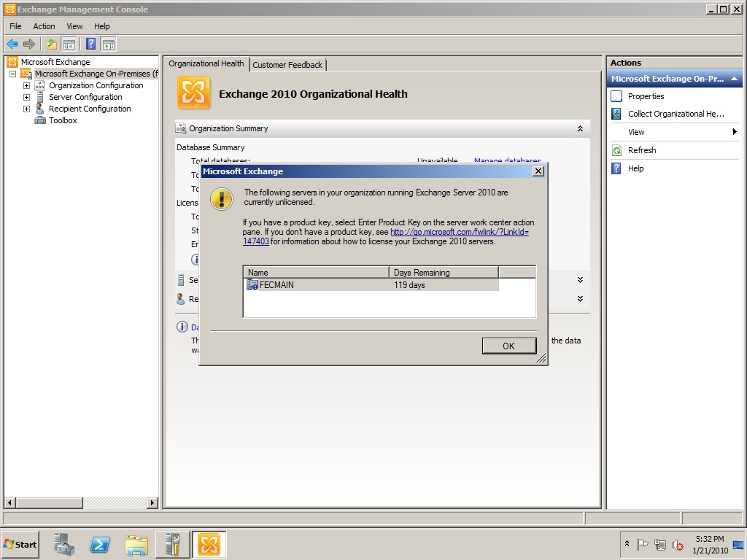Open Toolbox in the console tree
This screenshot has width=747, height=560.
coord(63,120)
